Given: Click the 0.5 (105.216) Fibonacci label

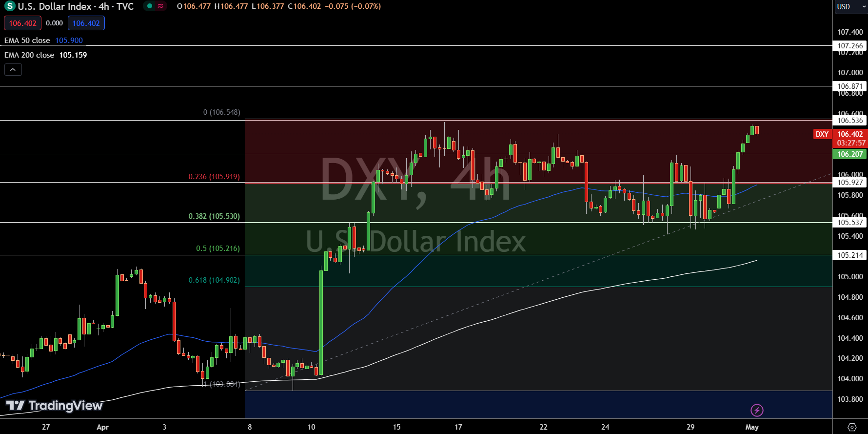Looking at the screenshot, I should coord(218,248).
